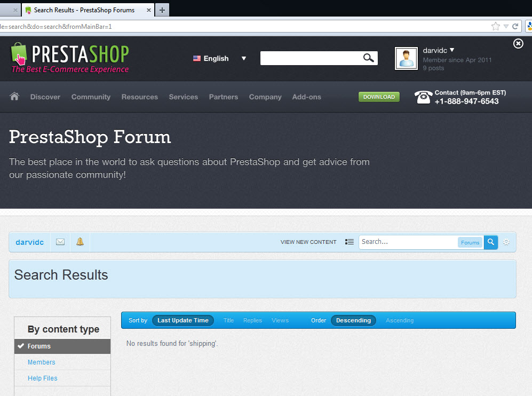
Task: Click the Search Results heading
Action: tap(61, 275)
